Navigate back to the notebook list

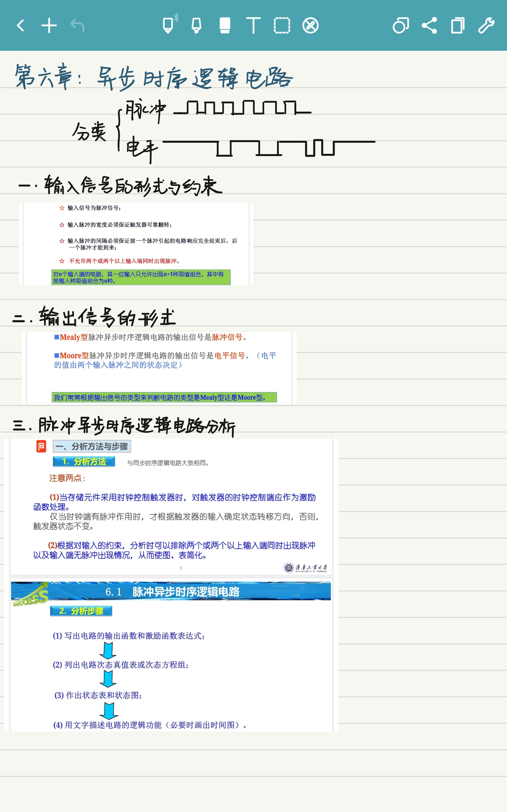tap(20, 25)
